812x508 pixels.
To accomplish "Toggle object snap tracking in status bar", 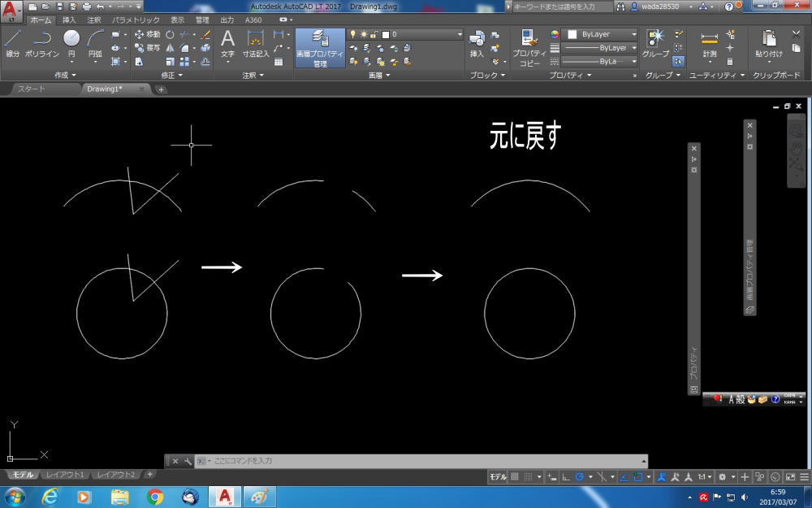I will click(x=624, y=477).
